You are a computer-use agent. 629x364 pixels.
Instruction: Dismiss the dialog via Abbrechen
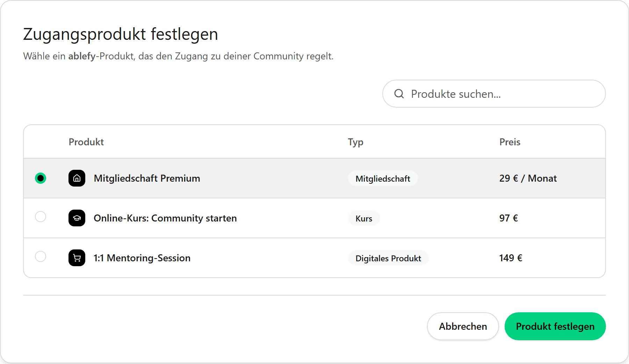(463, 326)
